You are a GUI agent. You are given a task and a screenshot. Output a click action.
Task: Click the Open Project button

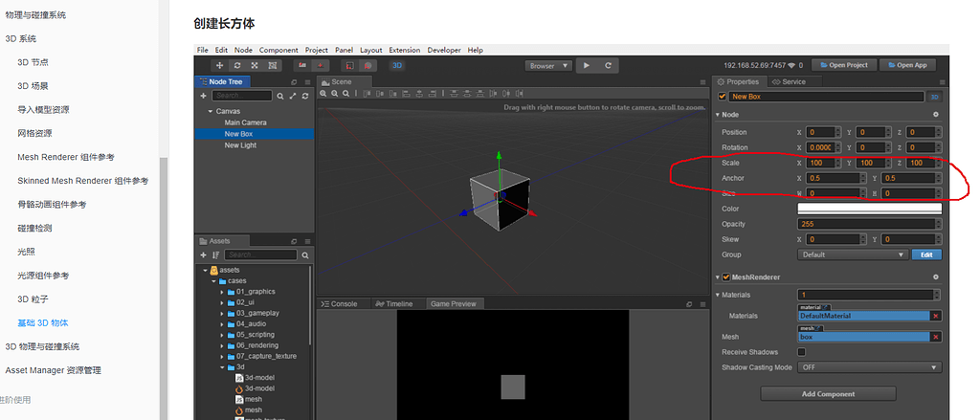[x=844, y=65]
